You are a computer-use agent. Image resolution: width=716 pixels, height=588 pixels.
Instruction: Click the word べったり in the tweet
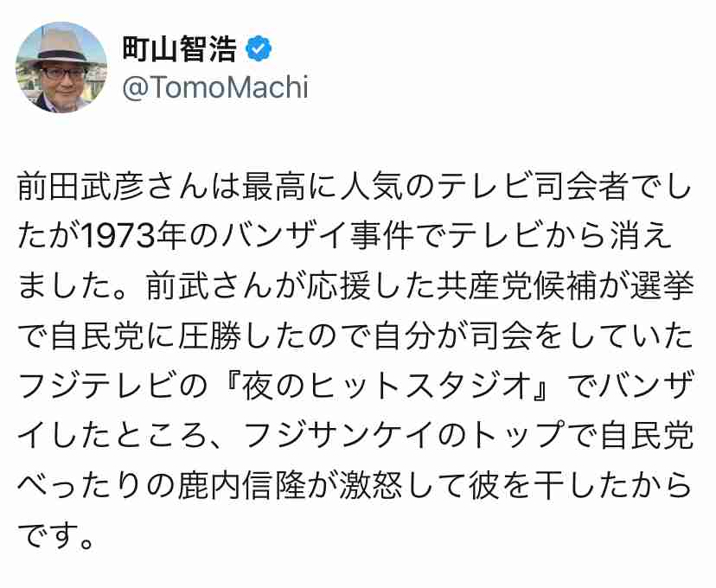80,486
